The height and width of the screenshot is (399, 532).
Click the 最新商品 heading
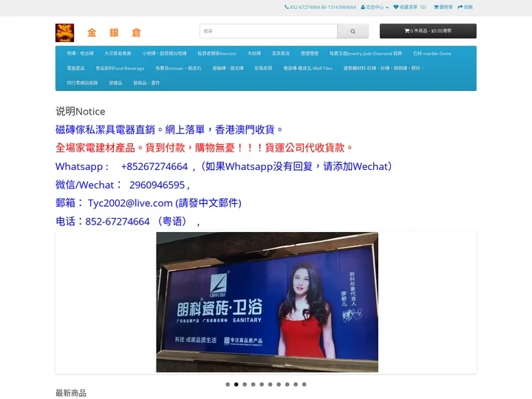[x=71, y=393]
